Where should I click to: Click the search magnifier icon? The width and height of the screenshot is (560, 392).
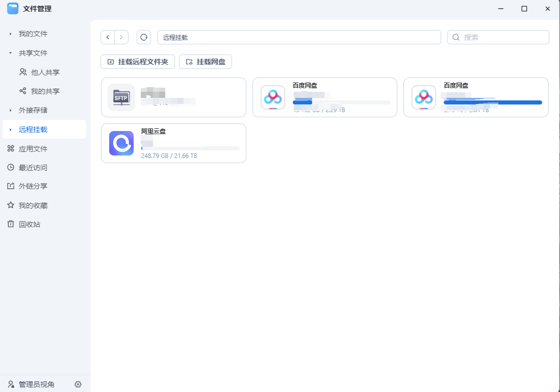pos(456,37)
